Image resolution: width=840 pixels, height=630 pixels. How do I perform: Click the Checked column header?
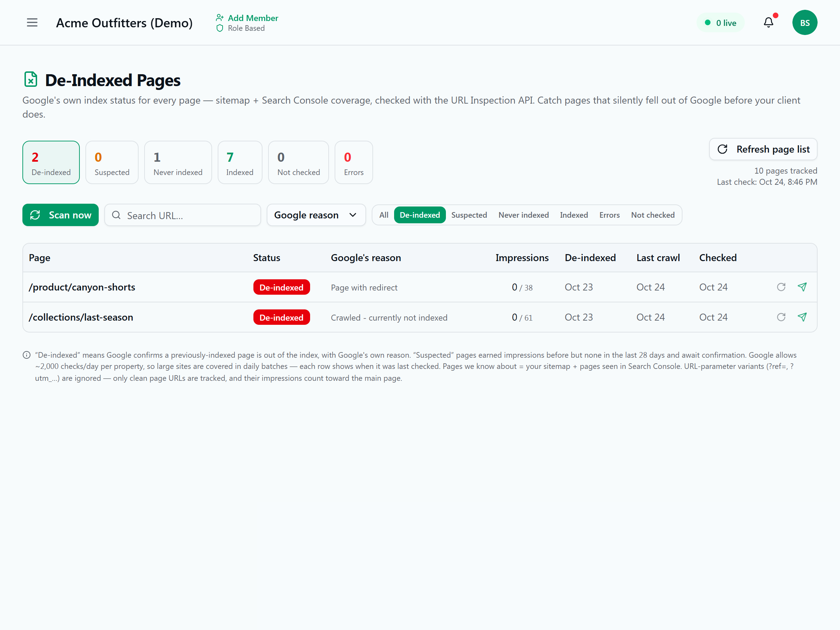718,258
